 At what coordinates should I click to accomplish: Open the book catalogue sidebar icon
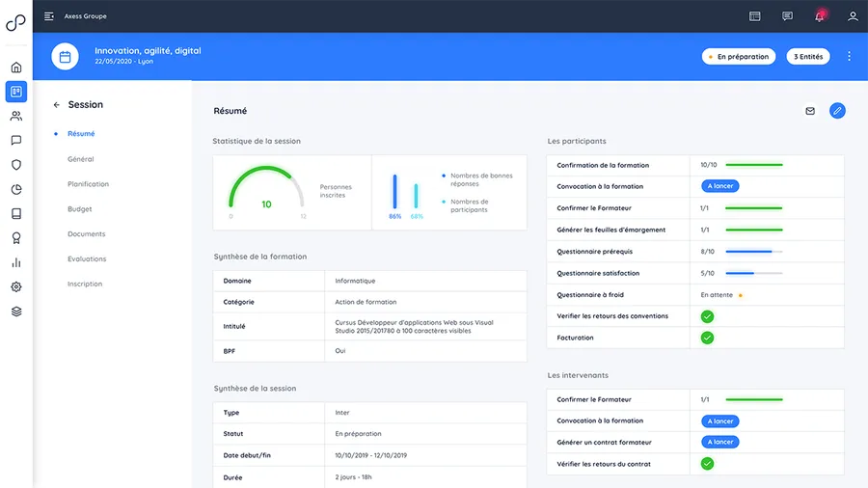pos(16,213)
